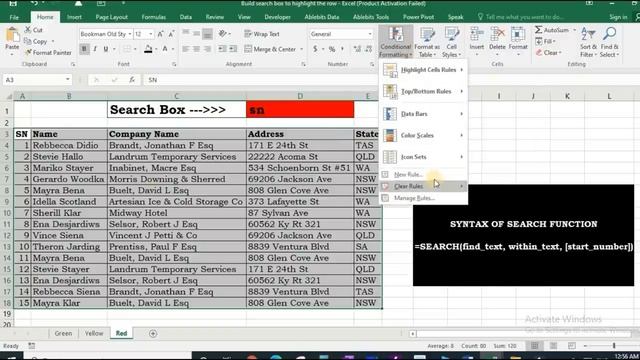Expand Data Bars submenu
Screen dimensions: 640x360
click(423, 113)
